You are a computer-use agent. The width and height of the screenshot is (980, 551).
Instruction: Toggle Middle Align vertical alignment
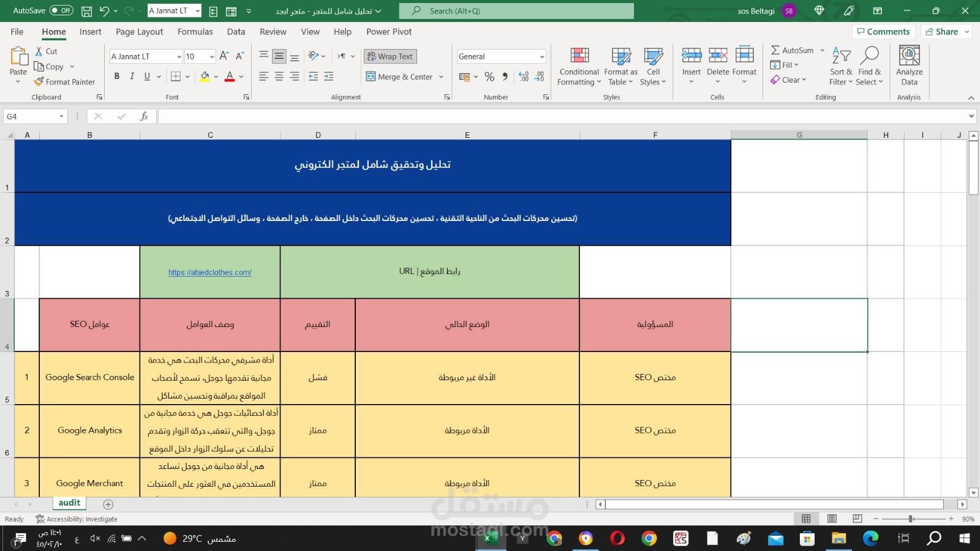pos(279,56)
